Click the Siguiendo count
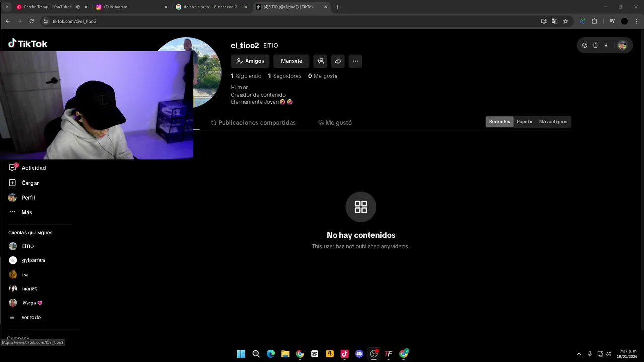Viewport: 644px width, 362px height. coord(246,76)
